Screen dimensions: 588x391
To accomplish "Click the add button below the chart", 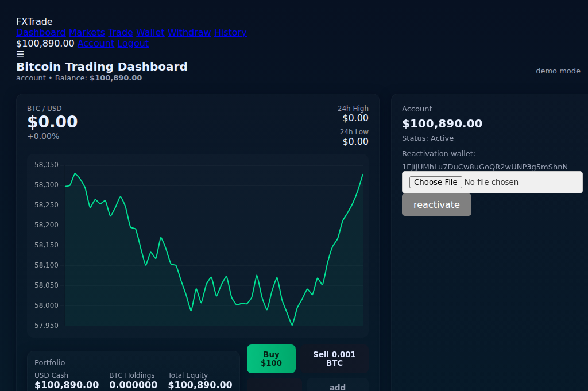I will pyautogui.click(x=337, y=386).
